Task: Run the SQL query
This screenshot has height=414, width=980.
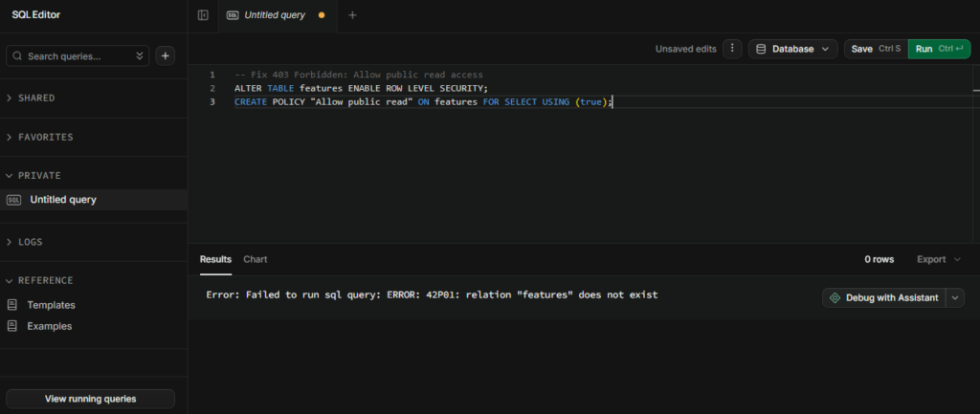Action: click(x=940, y=49)
